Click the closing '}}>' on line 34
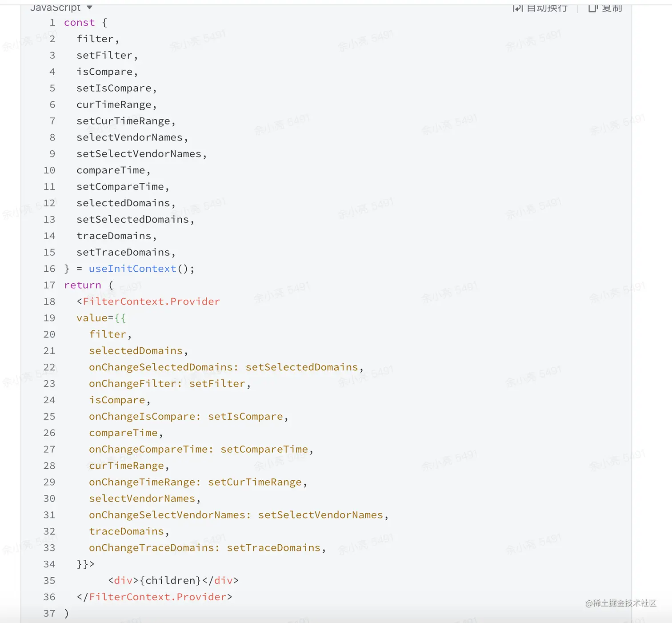 pyautogui.click(x=85, y=564)
